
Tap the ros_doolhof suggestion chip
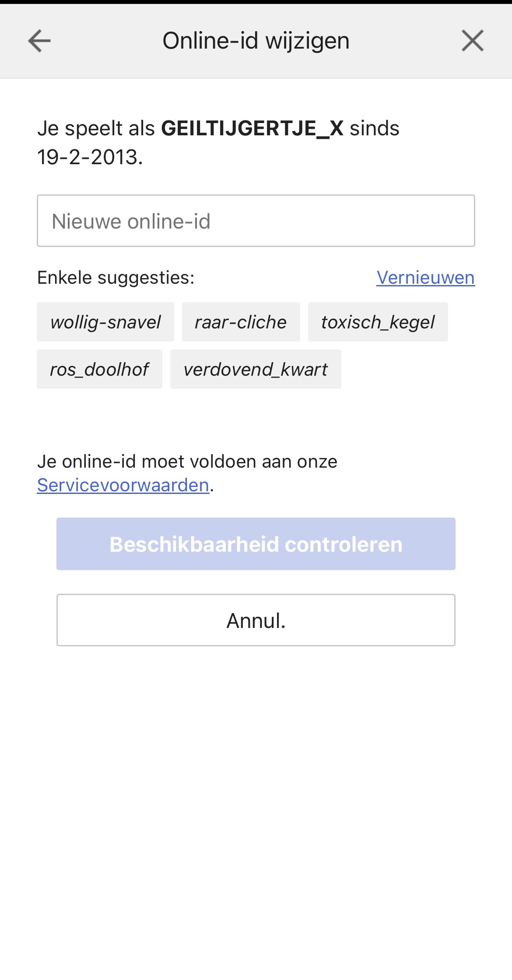[99, 370]
